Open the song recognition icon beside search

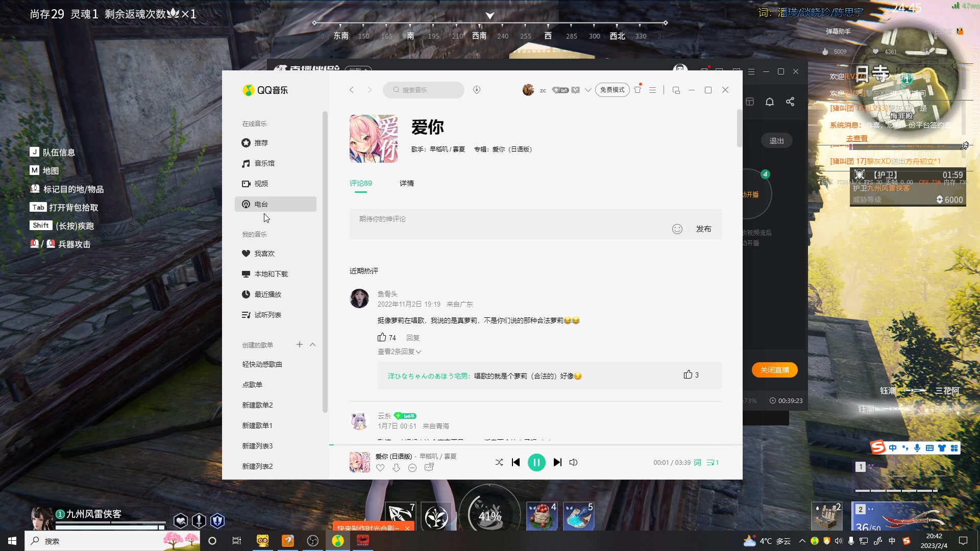point(477,90)
